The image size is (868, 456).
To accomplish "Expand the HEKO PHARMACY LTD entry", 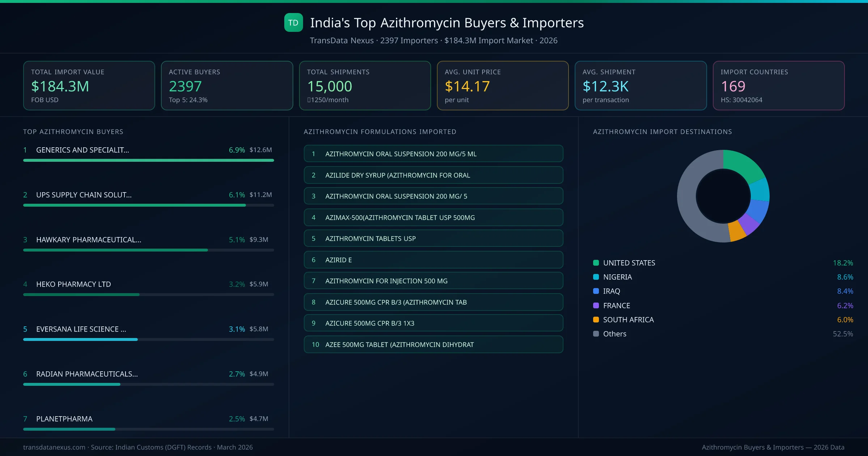I will click(x=73, y=284).
